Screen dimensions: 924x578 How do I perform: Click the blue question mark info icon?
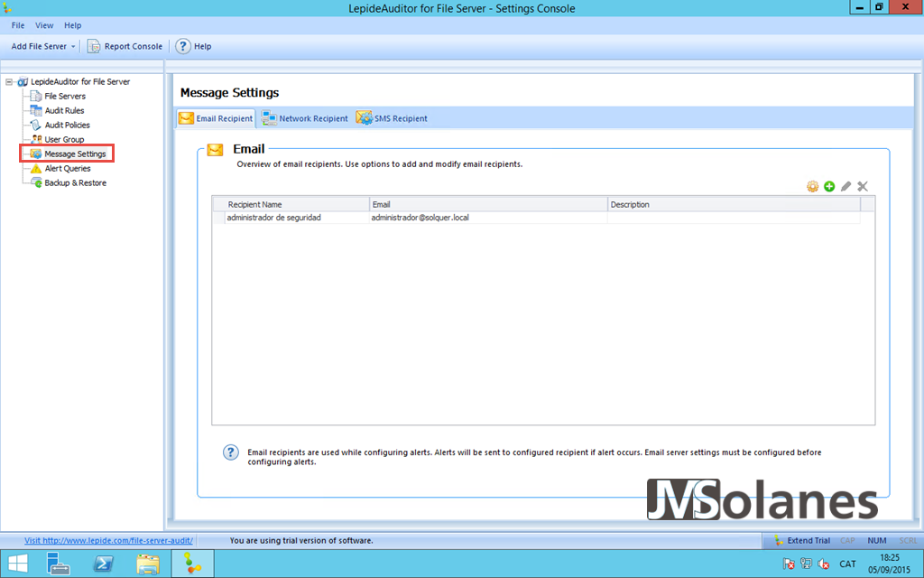click(230, 452)
